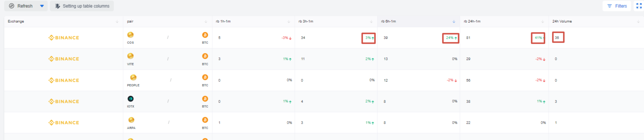644x140 pixels.
Task: Sort by rb 6h-1m column arrow
Action: point(454,22)
